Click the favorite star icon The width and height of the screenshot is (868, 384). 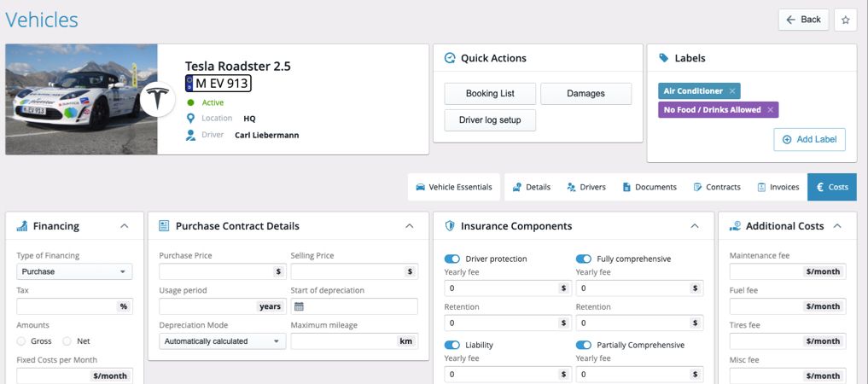coord(845,20)
